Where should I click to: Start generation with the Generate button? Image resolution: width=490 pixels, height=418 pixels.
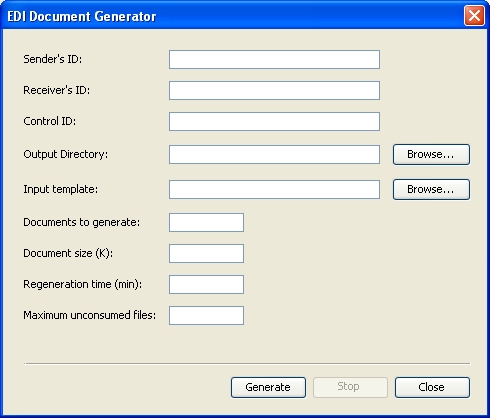268,387
